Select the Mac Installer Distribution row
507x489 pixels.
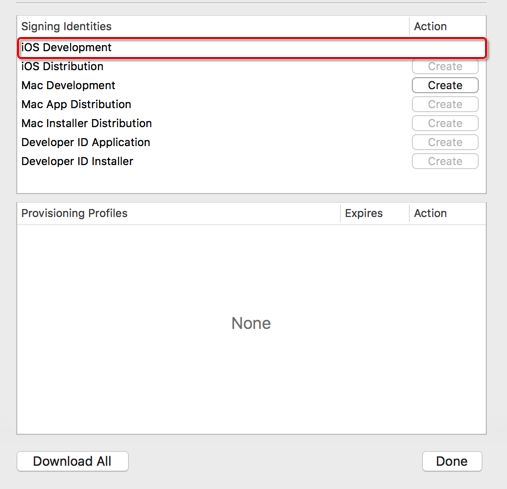pos(252,123)
